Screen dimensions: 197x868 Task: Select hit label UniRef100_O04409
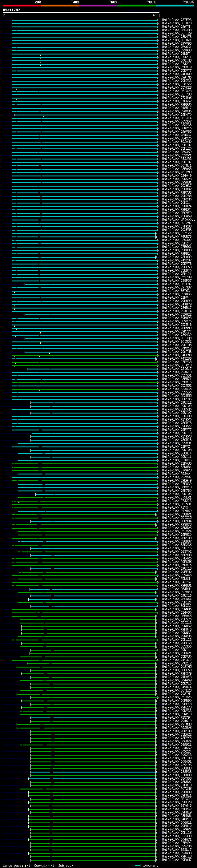click(177, 680)
